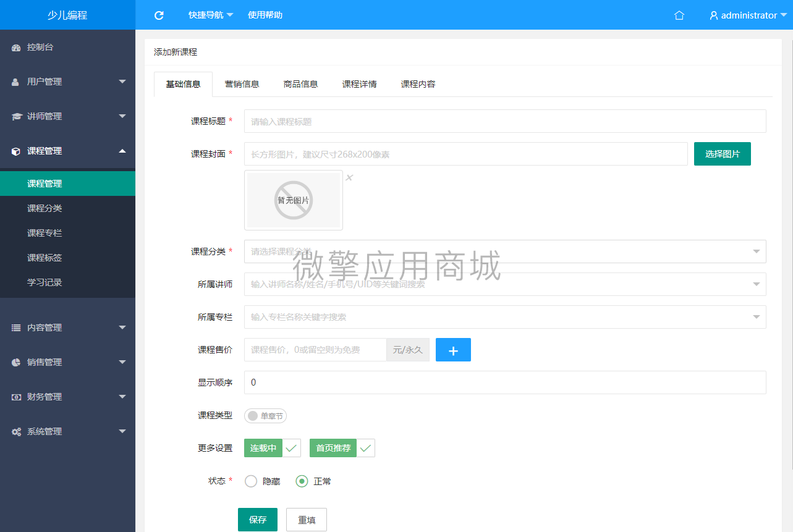
Task: Reset the form with 重填 button
Action: (x=307, y=520)
